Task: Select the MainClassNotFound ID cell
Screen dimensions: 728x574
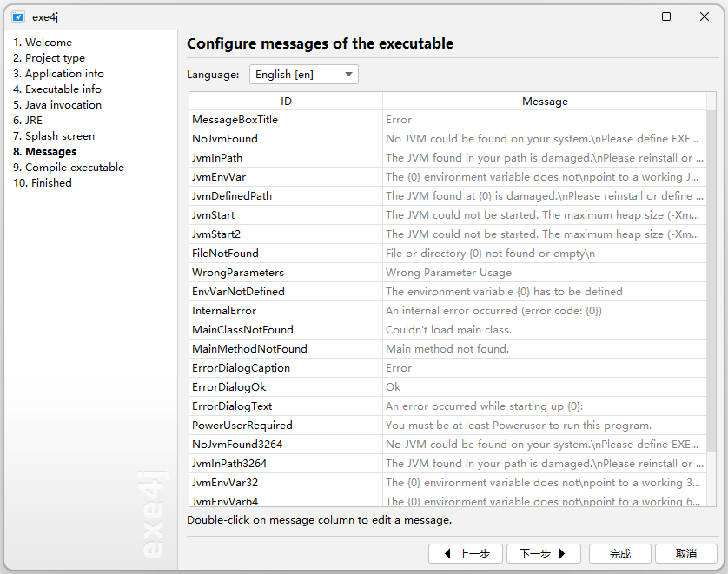Action: (286, 330)
